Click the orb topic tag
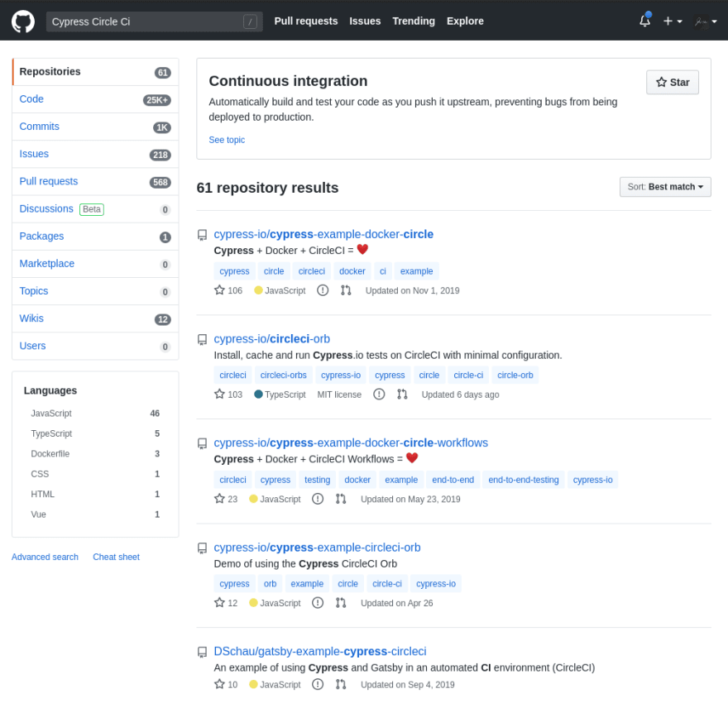 pyautogui.click(x=271, y=584)
